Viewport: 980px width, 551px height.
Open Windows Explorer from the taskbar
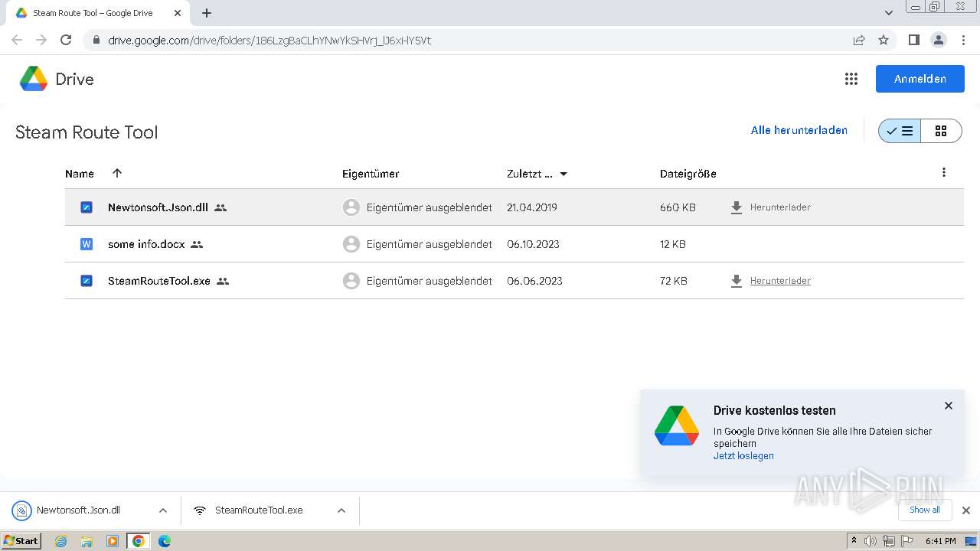[87, 541]
